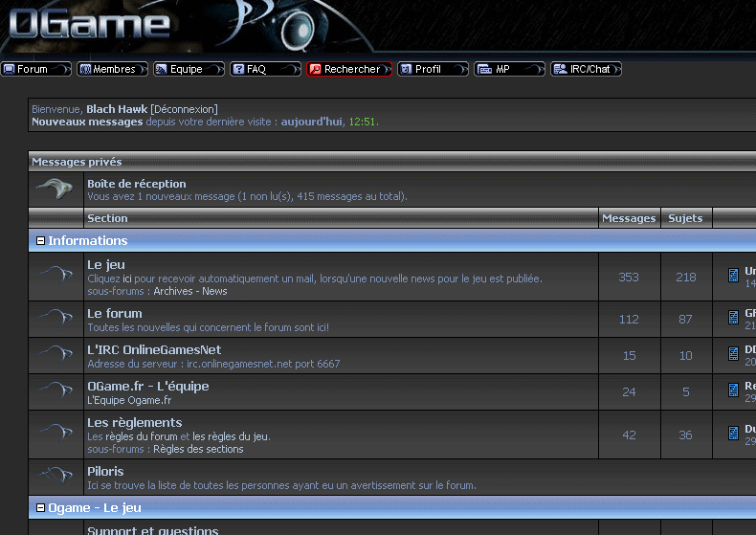Image resolution: width=756 pixels, height=535 pixels.
Task: Open the Membres navigation button
Action: tap(112, 69)
